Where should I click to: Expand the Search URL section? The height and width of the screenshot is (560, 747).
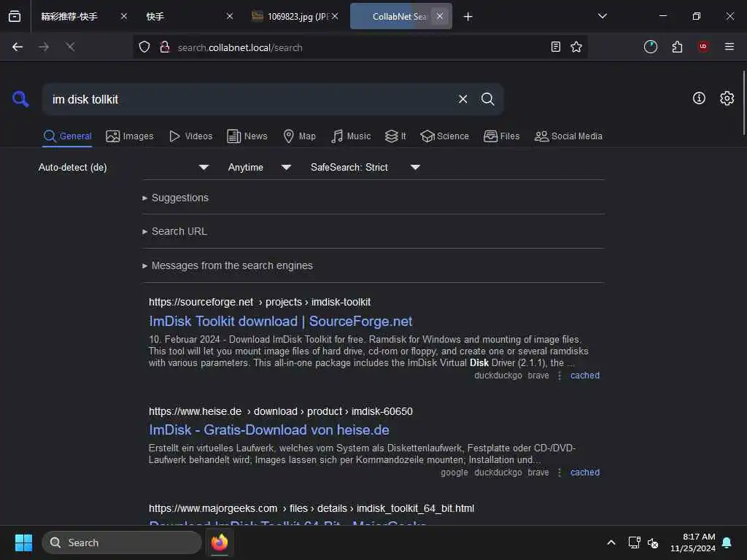pyautogui.click(x=174, y=231)
